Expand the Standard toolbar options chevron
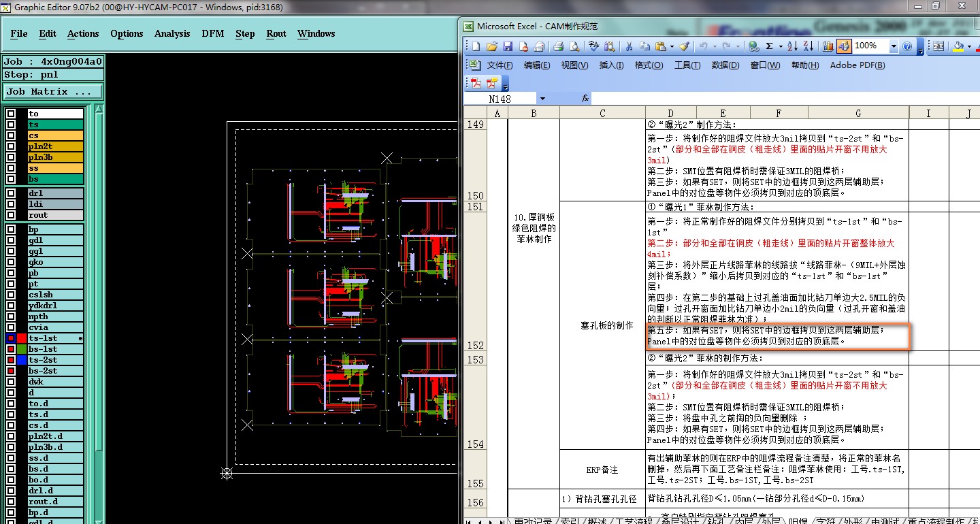 point(920,48)
